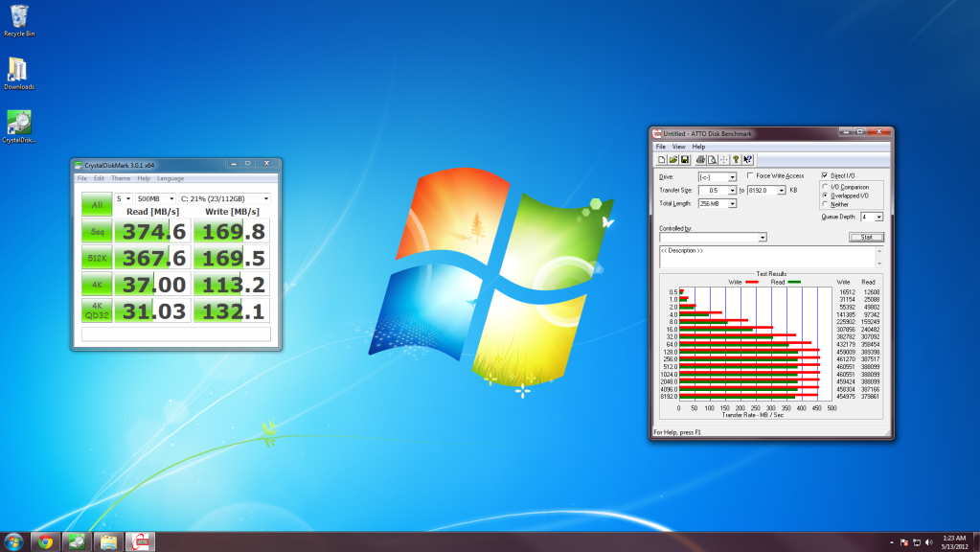Click the move crosshair icon in ATTO toolbar

(x=724, y=160)
